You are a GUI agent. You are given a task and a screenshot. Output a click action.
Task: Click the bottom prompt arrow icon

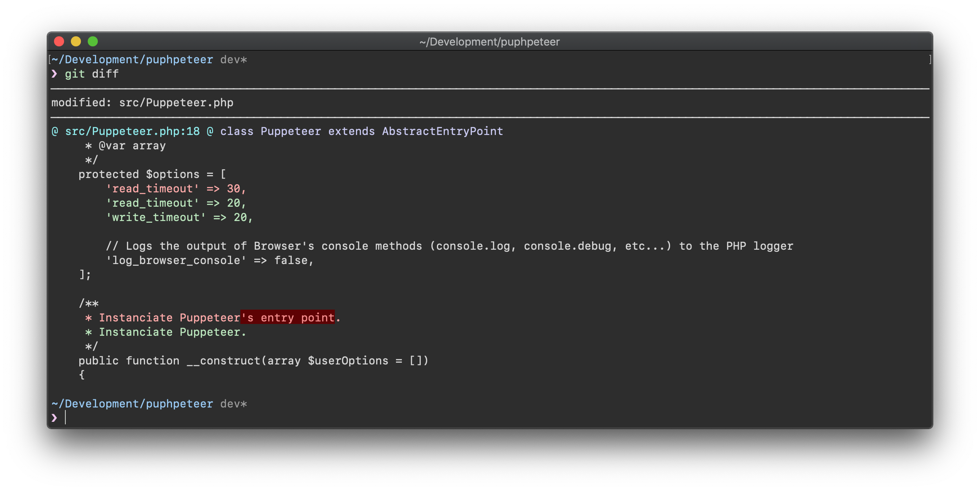click(54, 418)
